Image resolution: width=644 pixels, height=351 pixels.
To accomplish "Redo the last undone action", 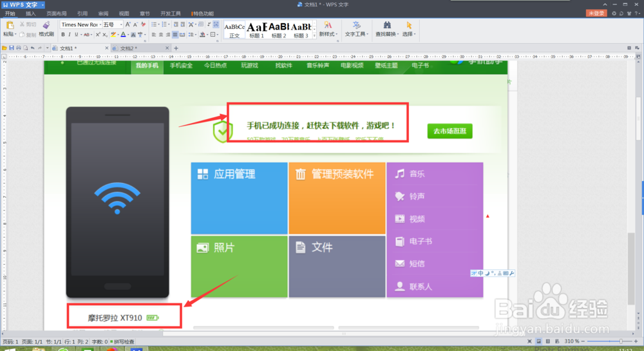I will pos(40,48).
